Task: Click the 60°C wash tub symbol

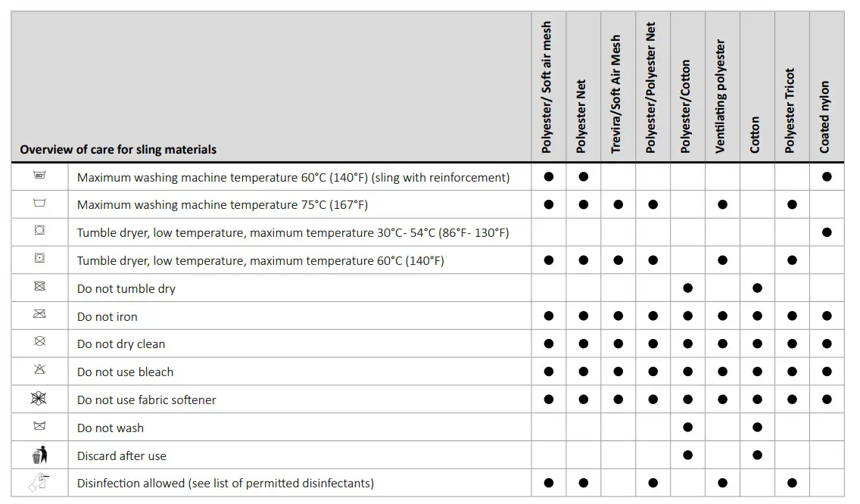Action: click(40, 176)
